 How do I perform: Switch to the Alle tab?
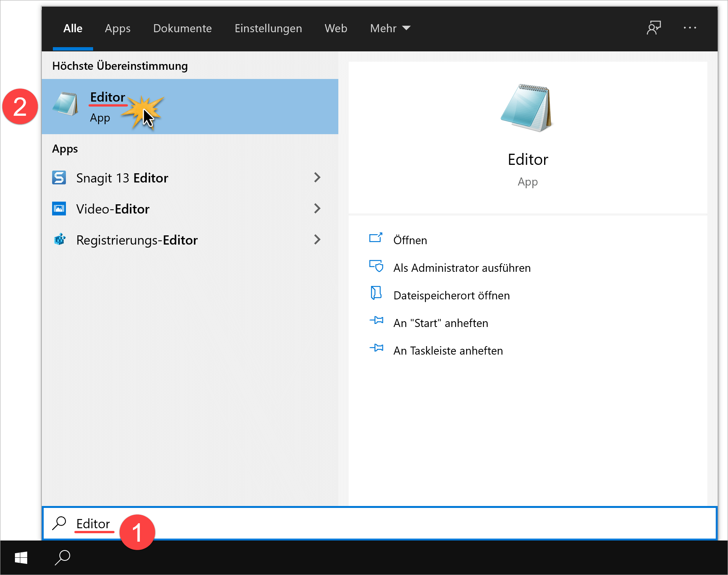tap(73, 28)
